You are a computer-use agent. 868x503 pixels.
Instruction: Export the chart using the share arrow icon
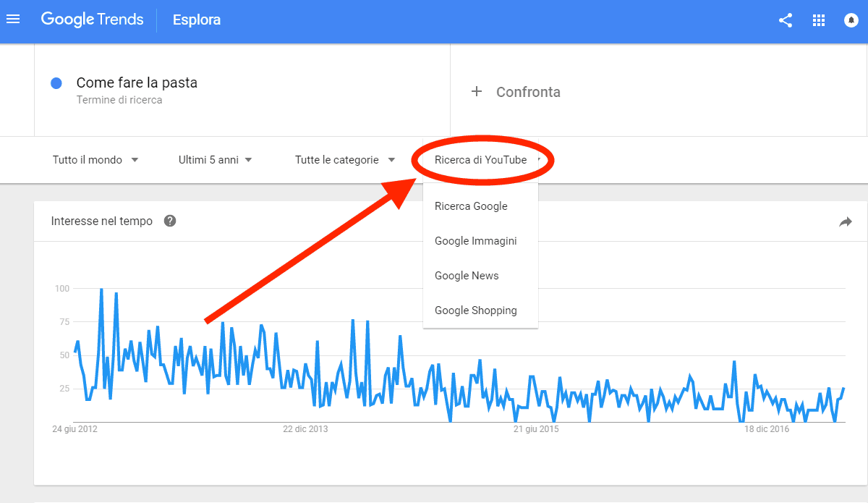pyautogui.click(x=845, y=222)
